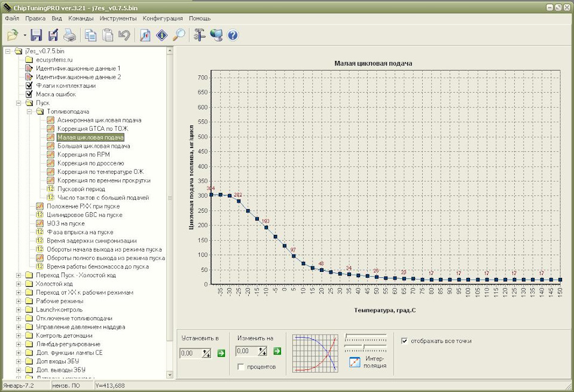This screenshot has width=574, height=392.
Task: Click the chart point labeled 193
Action: tap(266, 227)
